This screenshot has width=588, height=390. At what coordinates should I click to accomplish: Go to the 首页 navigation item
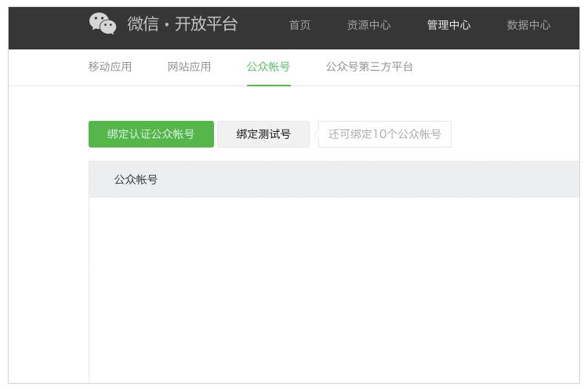tap(299, 25)
